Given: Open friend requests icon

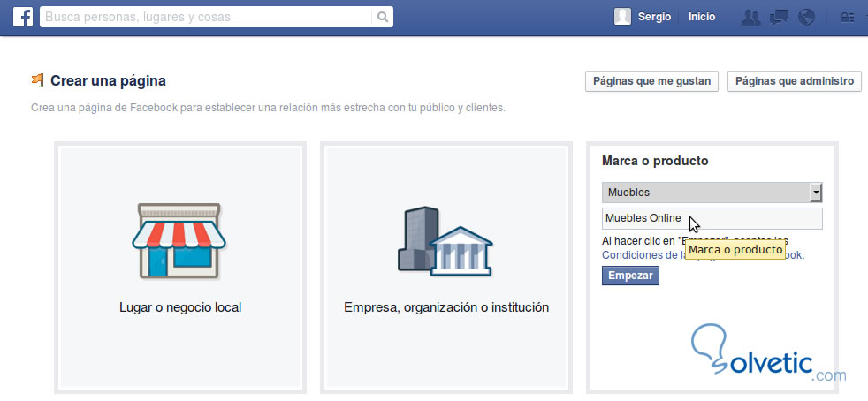Looking at the screenshot, I should [x=750, y=18].
